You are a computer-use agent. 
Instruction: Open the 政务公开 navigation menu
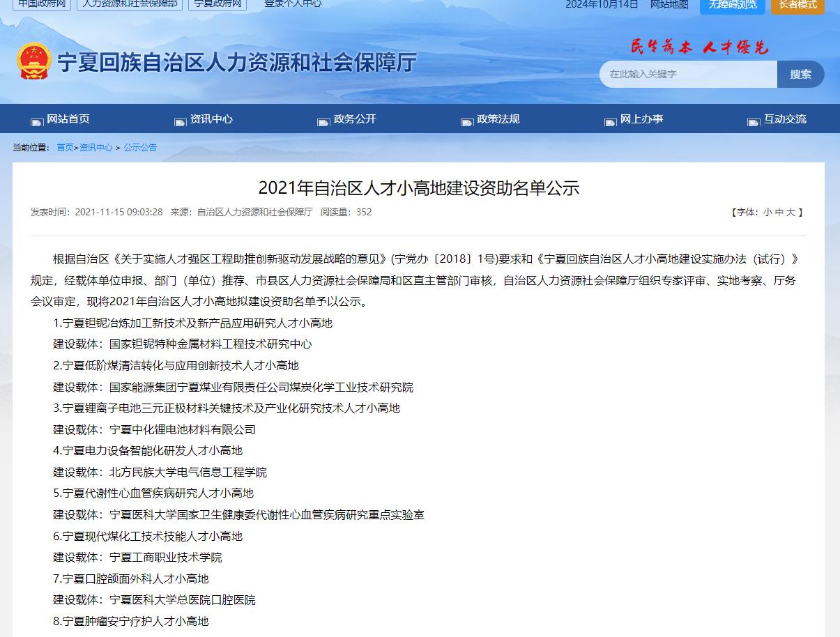[x=357, y=120]
